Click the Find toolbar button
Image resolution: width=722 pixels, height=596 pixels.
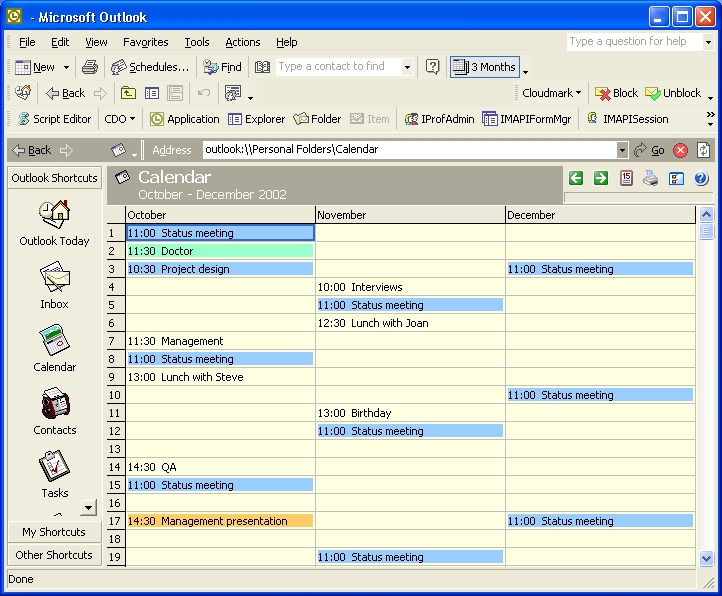tap(222, 67)
